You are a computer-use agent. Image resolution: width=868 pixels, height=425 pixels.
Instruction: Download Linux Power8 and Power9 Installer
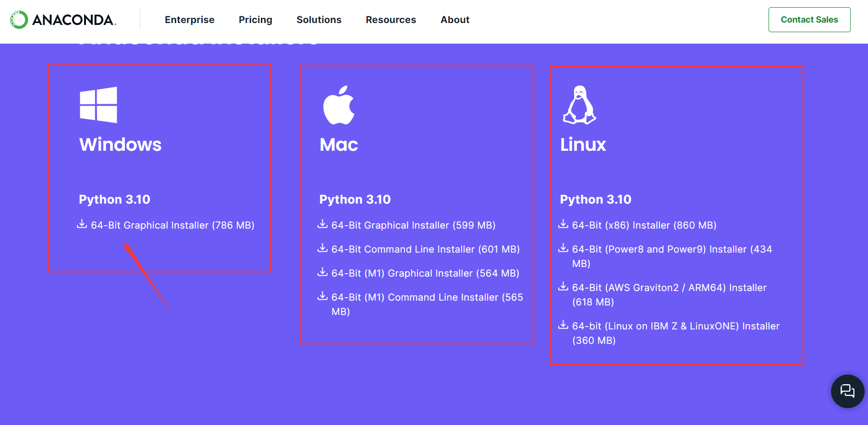tap(672, 256)
